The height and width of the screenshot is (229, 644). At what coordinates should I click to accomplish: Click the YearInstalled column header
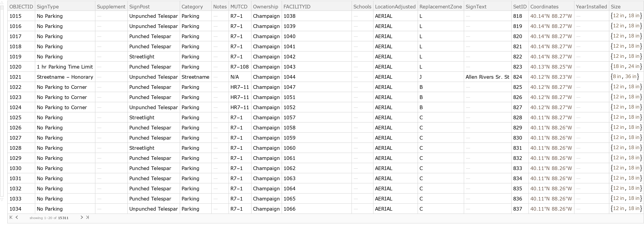[x=591, y=7]
